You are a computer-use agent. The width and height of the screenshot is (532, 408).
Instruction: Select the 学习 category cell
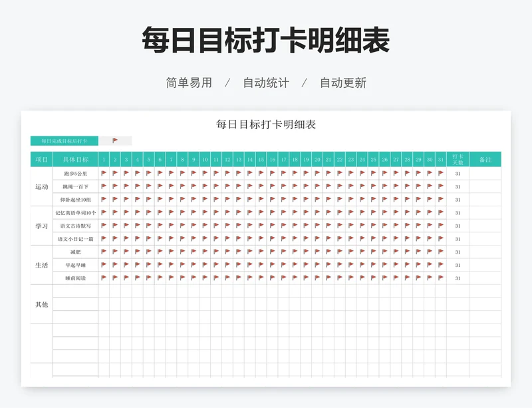tap(42, 226)
